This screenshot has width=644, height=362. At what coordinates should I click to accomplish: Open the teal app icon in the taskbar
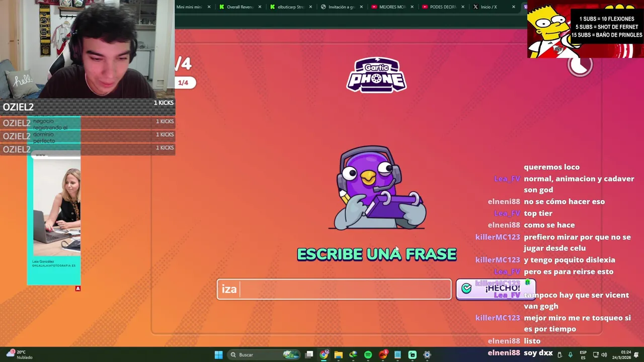coord(413,355)
